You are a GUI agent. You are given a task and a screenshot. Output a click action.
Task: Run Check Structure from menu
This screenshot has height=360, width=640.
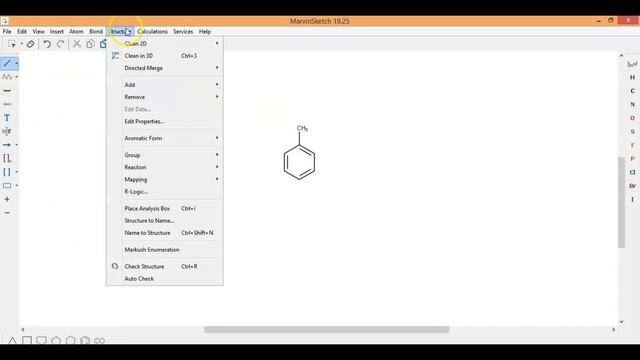(164, 266)
